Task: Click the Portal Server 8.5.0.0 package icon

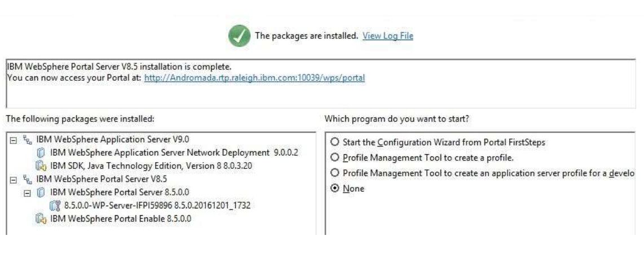Action: [41, 193]
